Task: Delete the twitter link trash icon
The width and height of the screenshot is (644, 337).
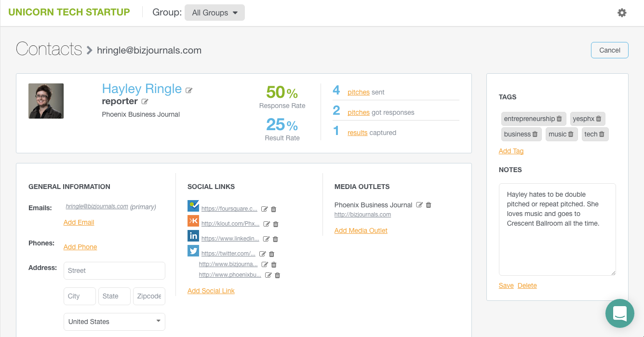Action: coord(271,254)
